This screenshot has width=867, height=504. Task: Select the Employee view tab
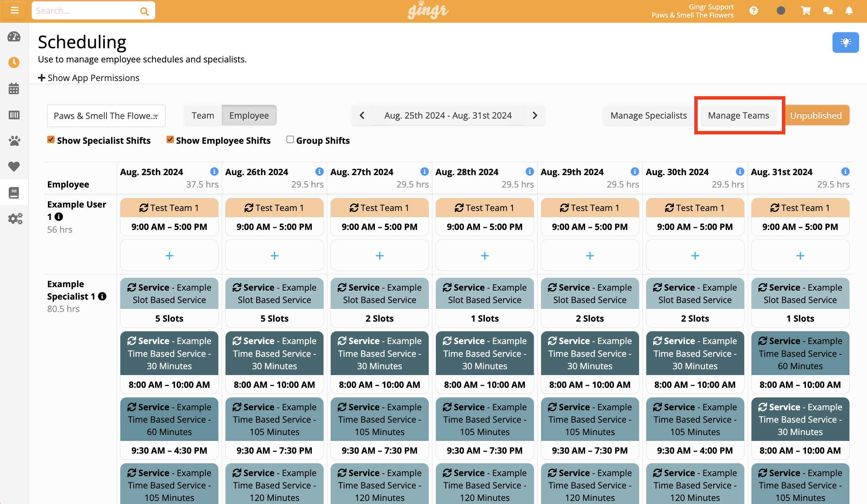(x=249, y=115)
